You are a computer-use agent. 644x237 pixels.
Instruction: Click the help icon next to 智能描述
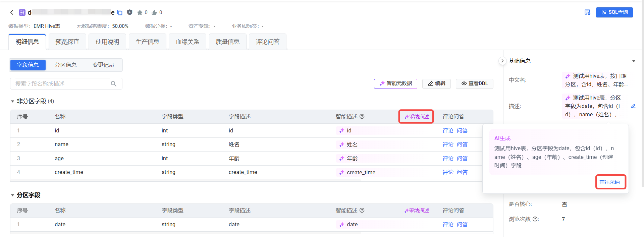(362, 117)
